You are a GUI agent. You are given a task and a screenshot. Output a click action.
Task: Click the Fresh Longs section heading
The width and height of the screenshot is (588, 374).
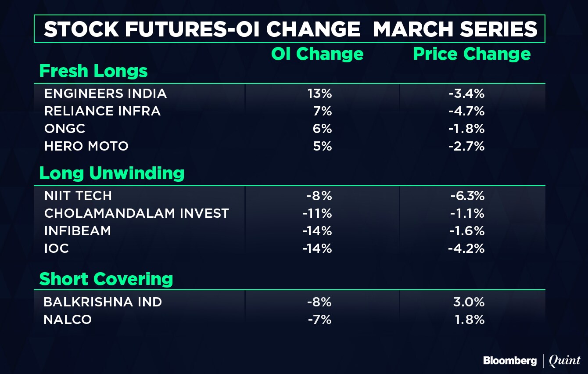(93, 71)
